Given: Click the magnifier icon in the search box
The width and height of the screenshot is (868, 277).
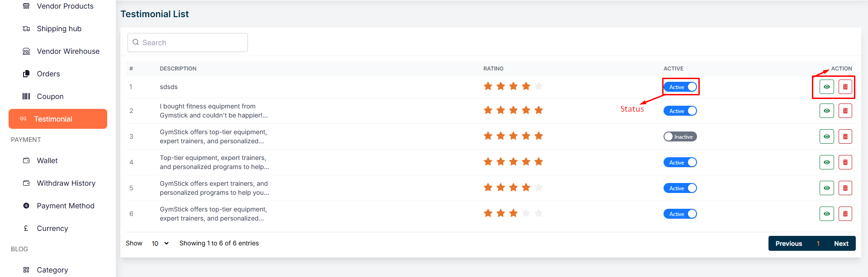Looking at the screenshot, I should pyautogui.click(x=136, y=42).
